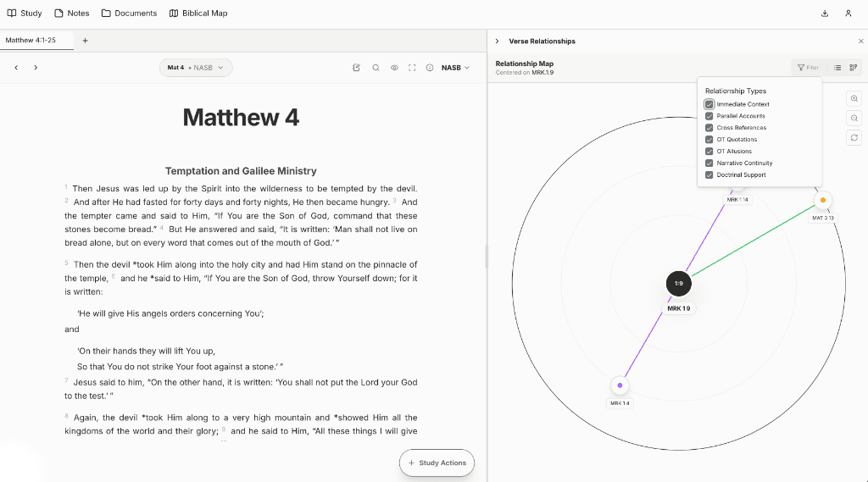Image resolution: width=868 pixels, height=482 pixels.
Task: Click the Filter button
Action: (x=808, y=68)
